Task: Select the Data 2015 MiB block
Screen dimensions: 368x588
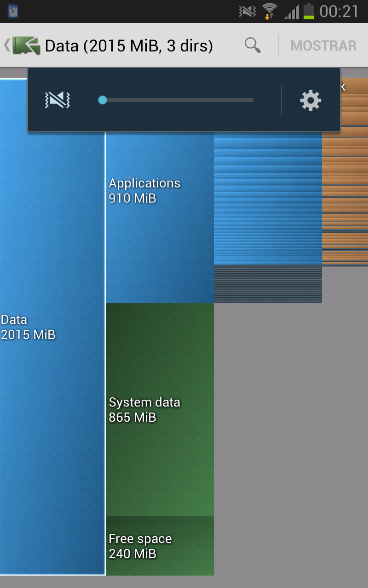Action: 52,327
